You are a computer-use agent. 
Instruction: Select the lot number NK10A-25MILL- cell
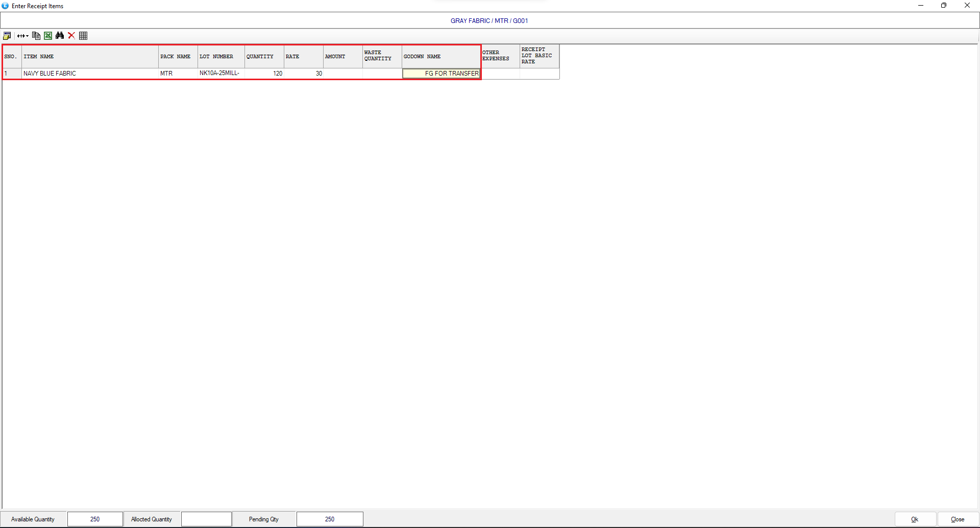220,74
